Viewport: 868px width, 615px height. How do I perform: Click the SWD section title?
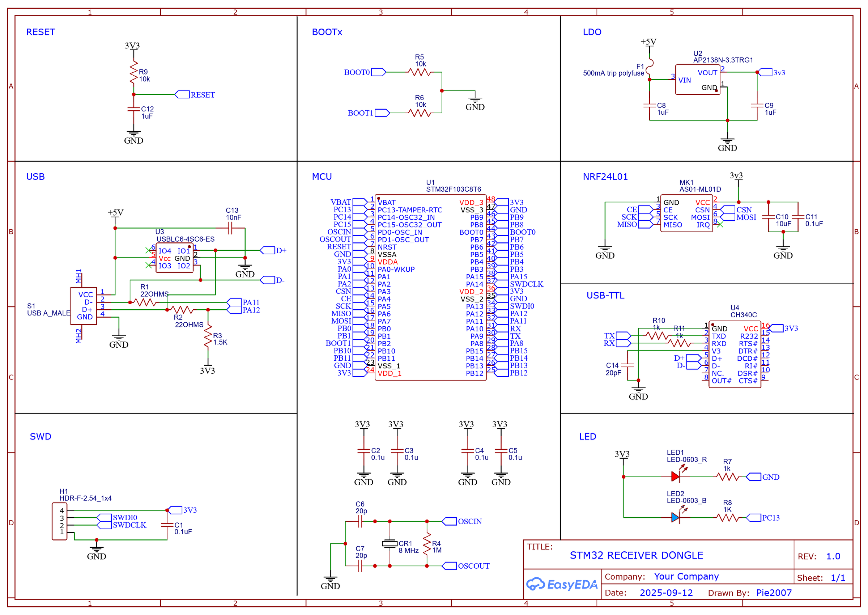point(41,437)
